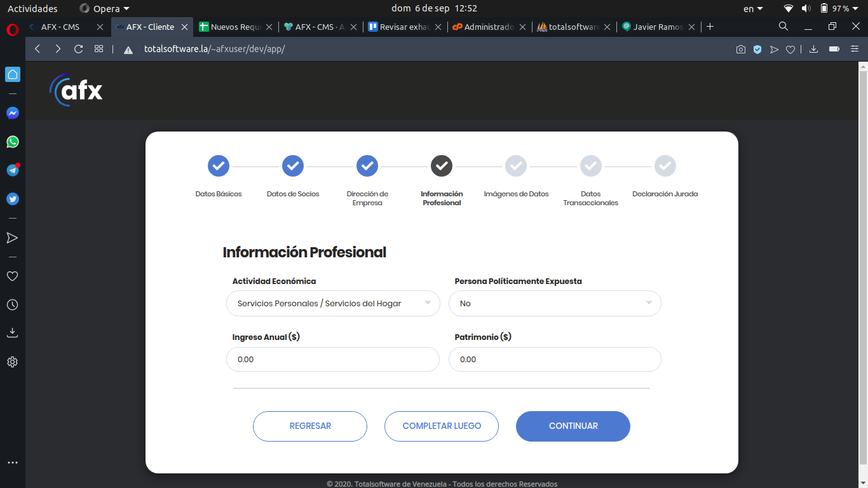Open the History clock icon in sidebar
This screenshot has height=488, width=868.
[13, 305]
